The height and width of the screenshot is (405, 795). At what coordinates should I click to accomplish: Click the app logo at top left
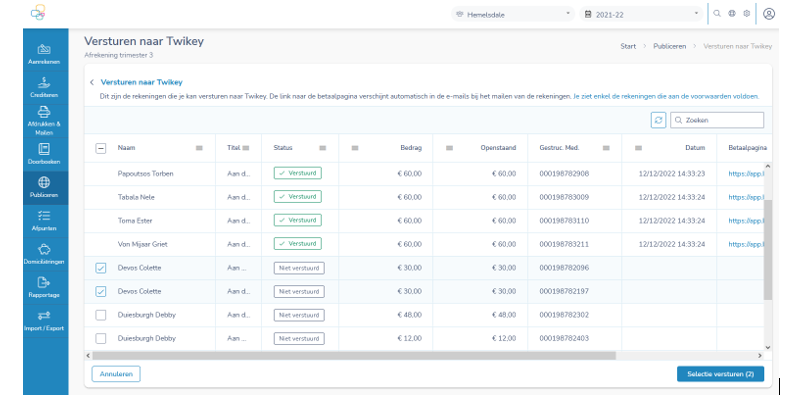38,13
